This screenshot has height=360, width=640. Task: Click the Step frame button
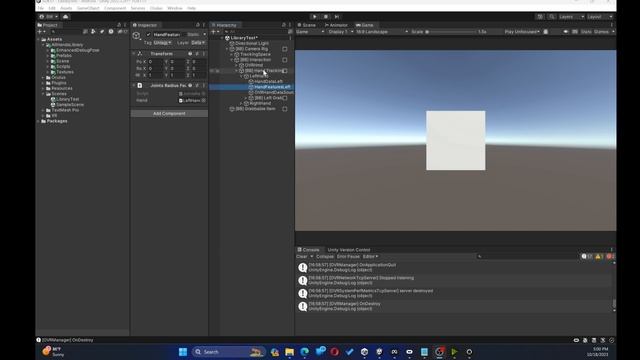[337, 17]
